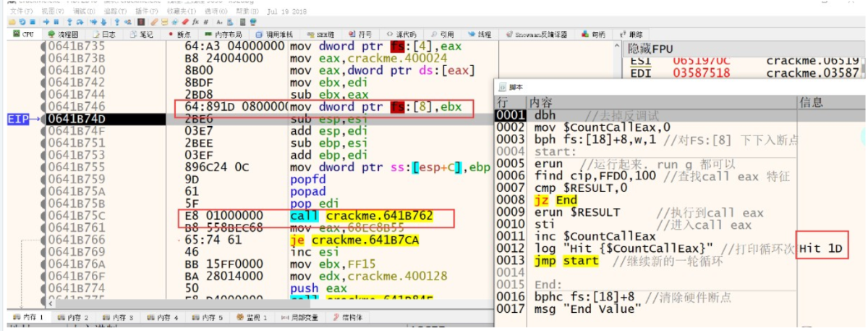The width and height of the screenshot is (868, 331).
Task: Switch to the 句柄 tab
Action: click(594, 34)
